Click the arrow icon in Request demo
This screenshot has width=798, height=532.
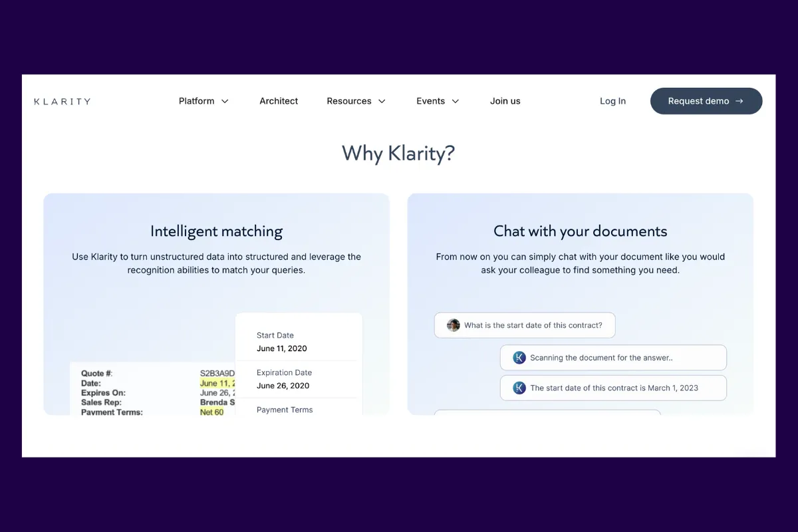coord(739,101)
